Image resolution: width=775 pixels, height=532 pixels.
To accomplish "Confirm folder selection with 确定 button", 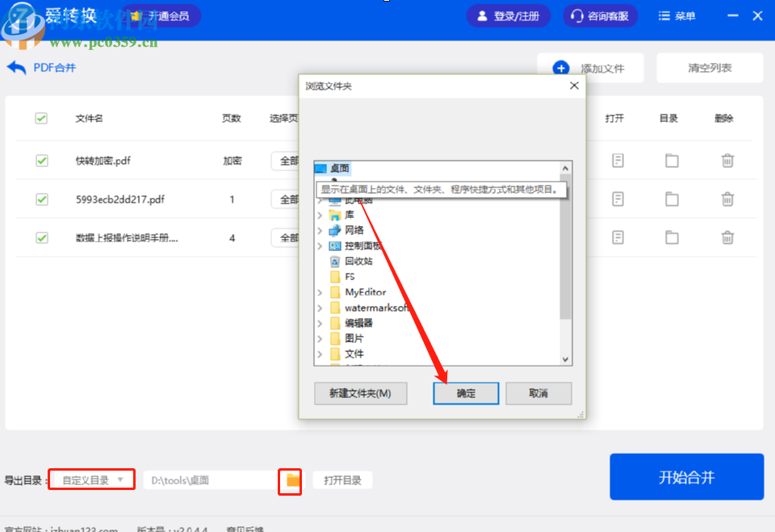I will (466, 393).
